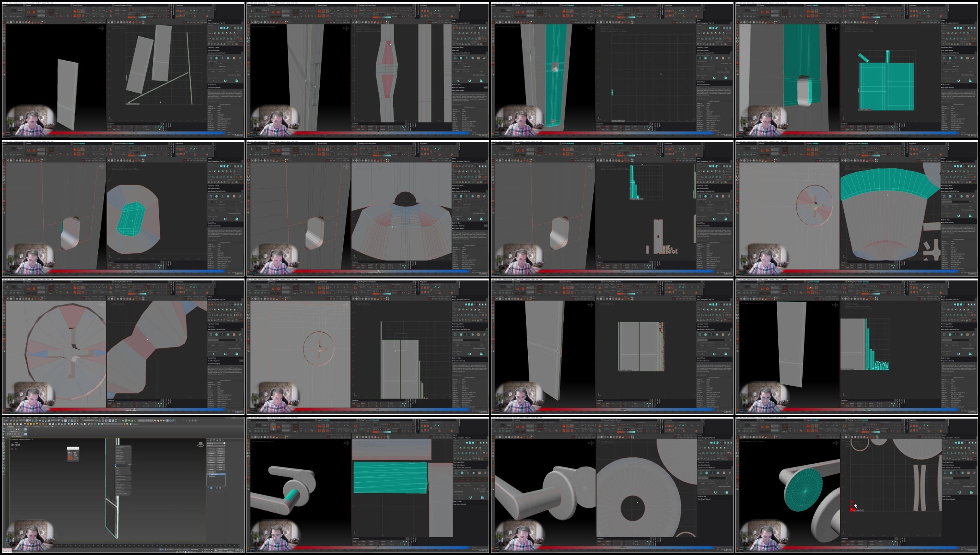Select frame showing circle outline on gray panel

pos(368,346)
